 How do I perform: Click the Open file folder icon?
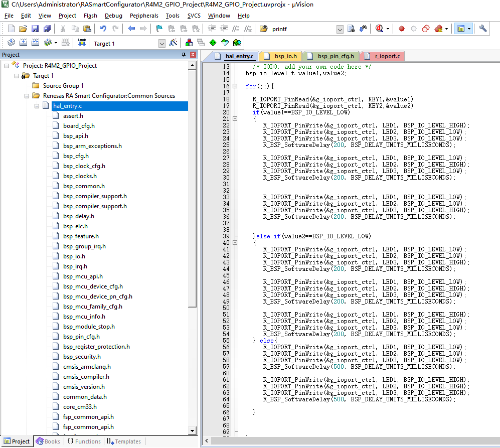tap(23, 29)
